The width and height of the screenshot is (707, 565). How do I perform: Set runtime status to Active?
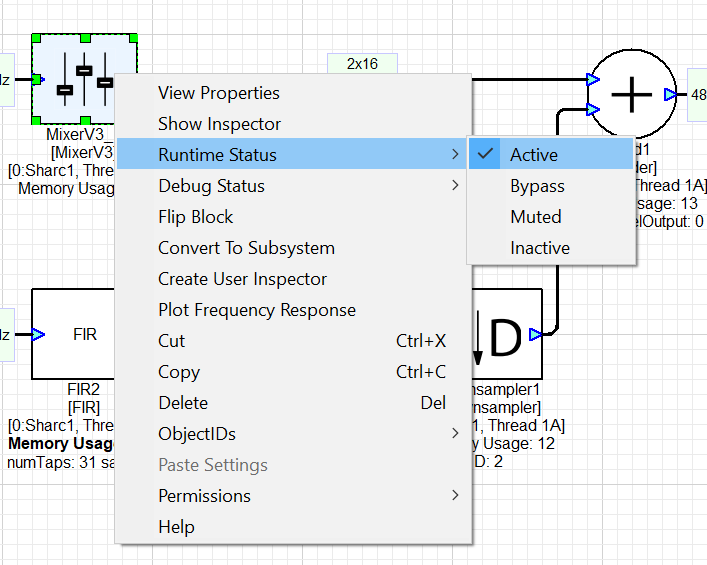551,155
